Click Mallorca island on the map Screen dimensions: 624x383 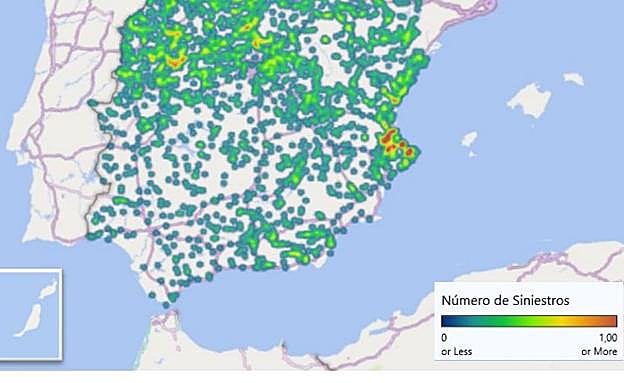(530, 100)
